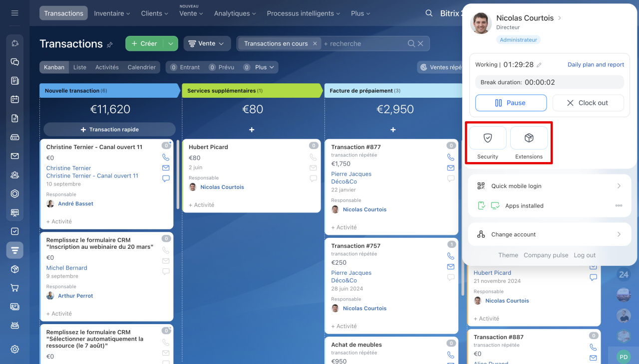Click pencil icon to edit working time

539,65
